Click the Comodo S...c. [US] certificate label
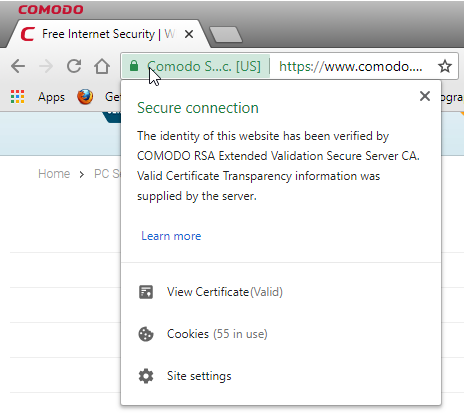 (x=204, y=66)
